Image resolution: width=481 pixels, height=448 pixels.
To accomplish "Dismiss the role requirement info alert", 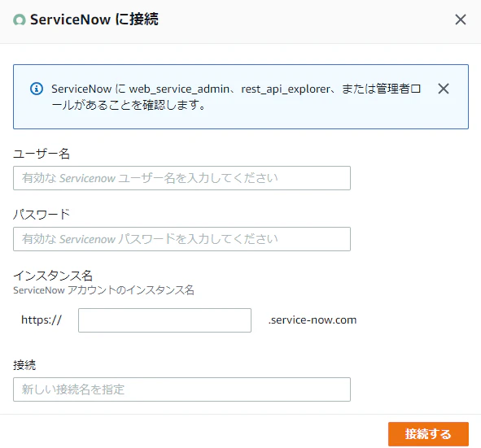I will tap(444, 89).
